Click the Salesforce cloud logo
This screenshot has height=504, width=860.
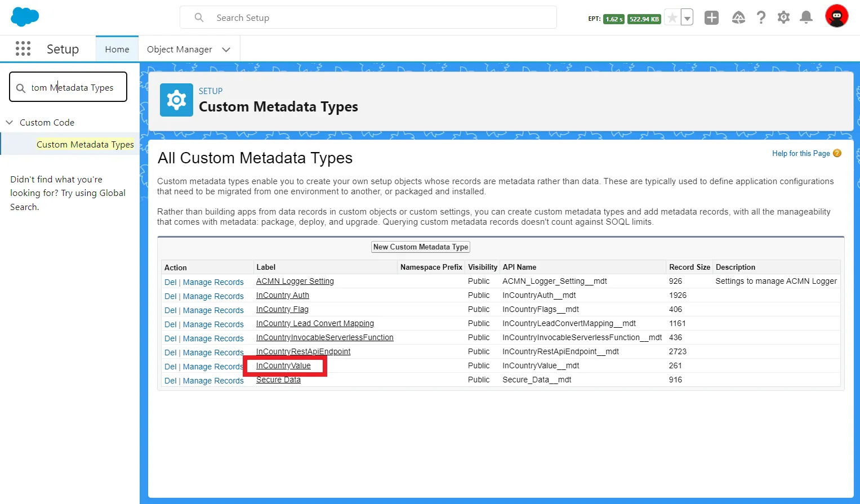[x=25, y=17]
